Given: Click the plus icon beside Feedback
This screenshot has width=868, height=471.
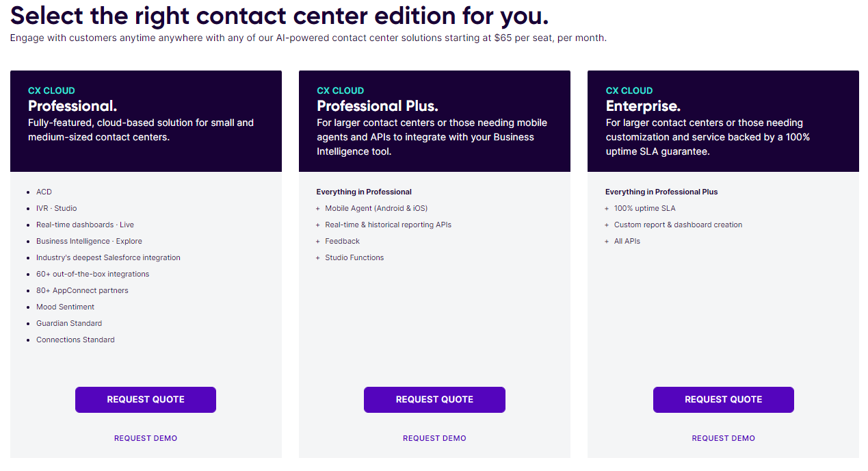Looking at the screenshot, I should click(x=318, y=242).
